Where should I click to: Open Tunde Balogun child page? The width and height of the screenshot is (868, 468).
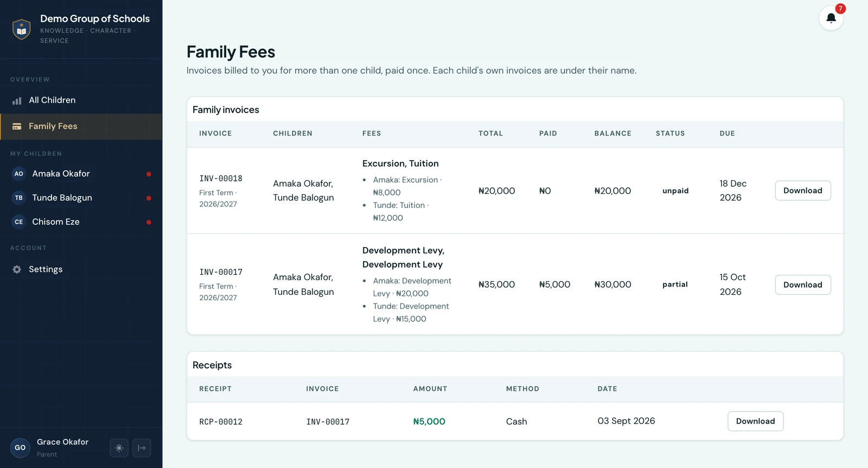[81, 198]
